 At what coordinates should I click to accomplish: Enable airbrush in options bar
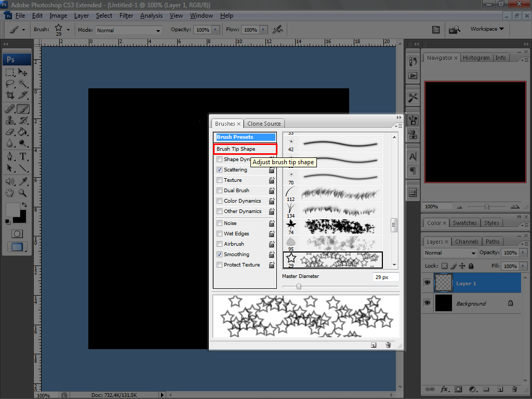pyautogui.click(x=277, y=30)
